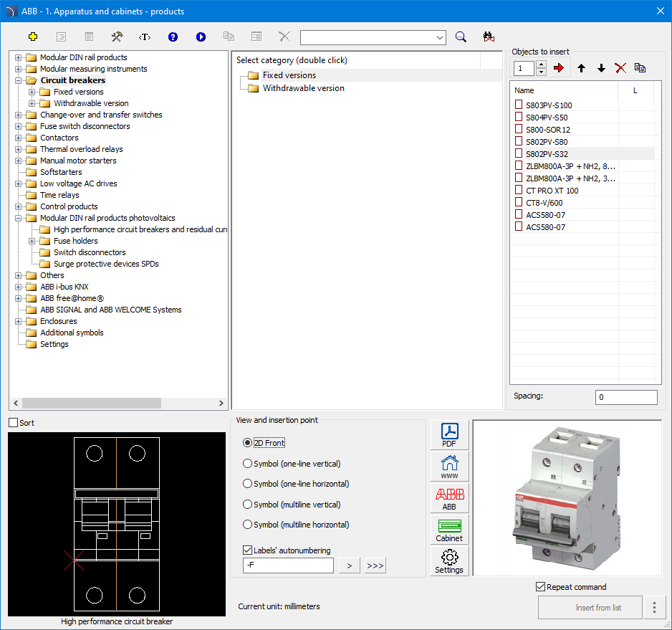Select Surge protective devices SPDs folder

[106, 264]
